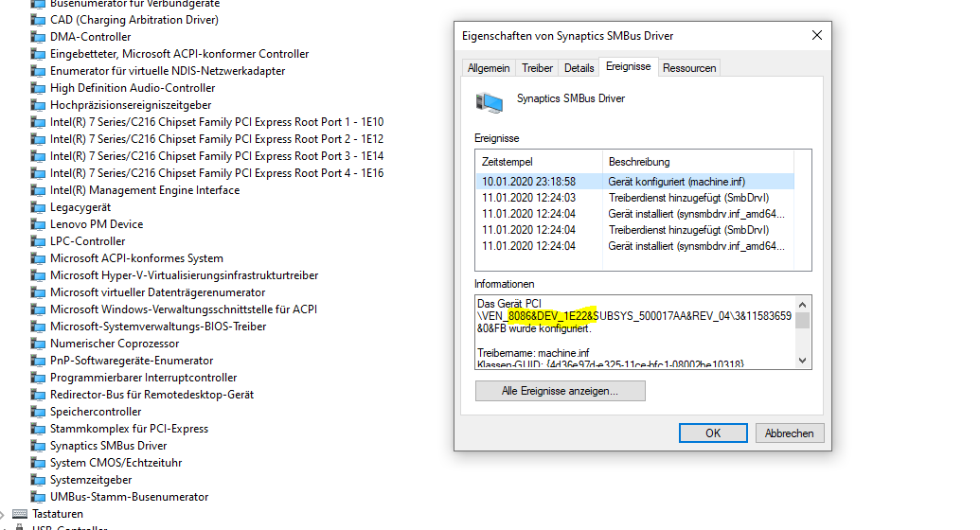This screenshot has height=530, width=980.
Task: Click the large device icon in properties dialog
Action: [489, 102]
